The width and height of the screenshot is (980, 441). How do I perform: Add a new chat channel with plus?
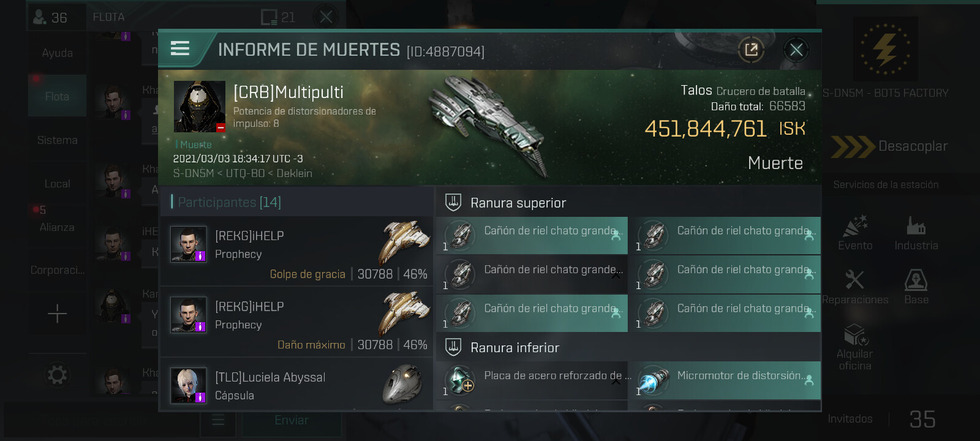[57, 314]
